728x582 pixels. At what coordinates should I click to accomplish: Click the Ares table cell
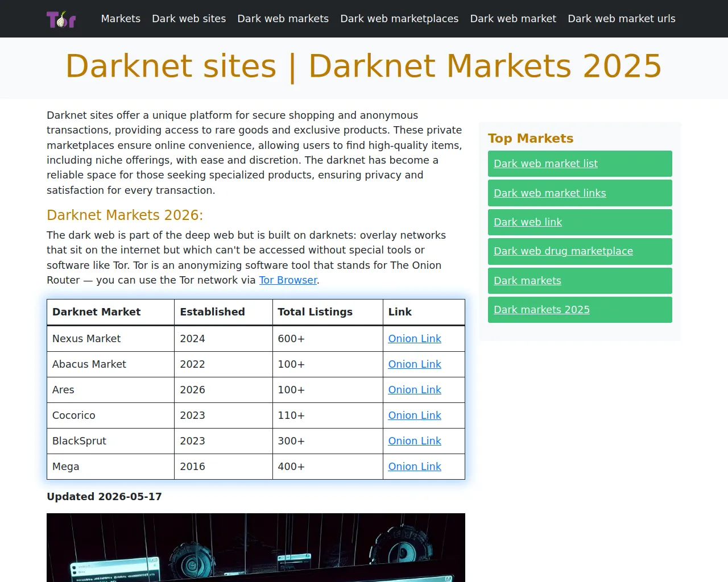click(111, 390)
